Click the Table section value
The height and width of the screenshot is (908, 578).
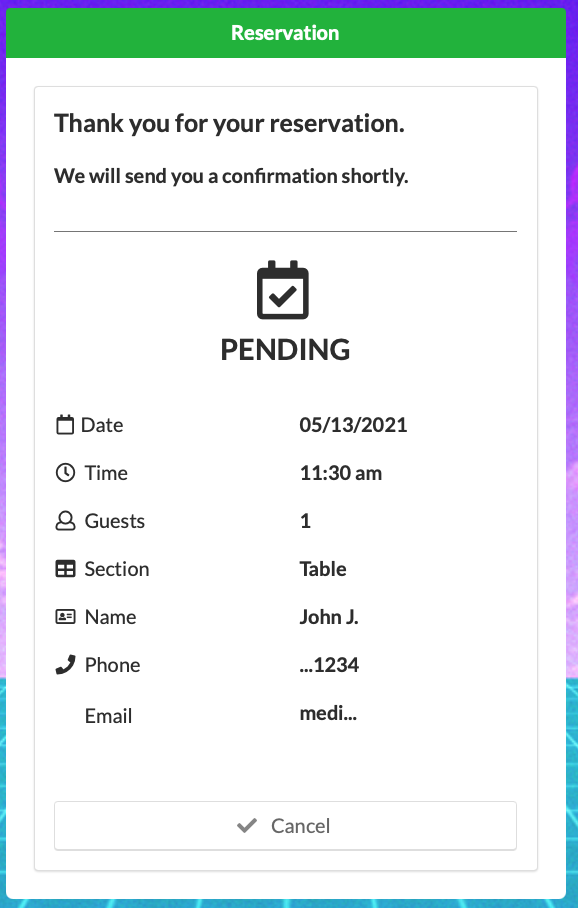tap(323, 569)
